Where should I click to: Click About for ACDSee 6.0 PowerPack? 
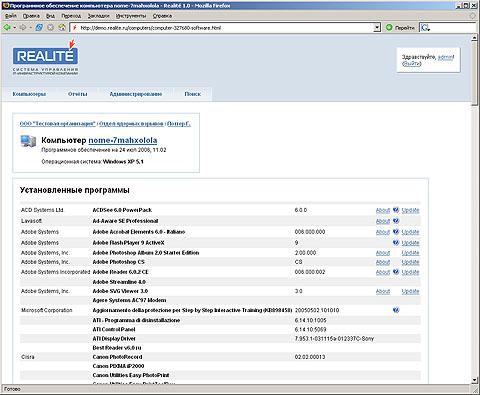(x=383, y=210)
